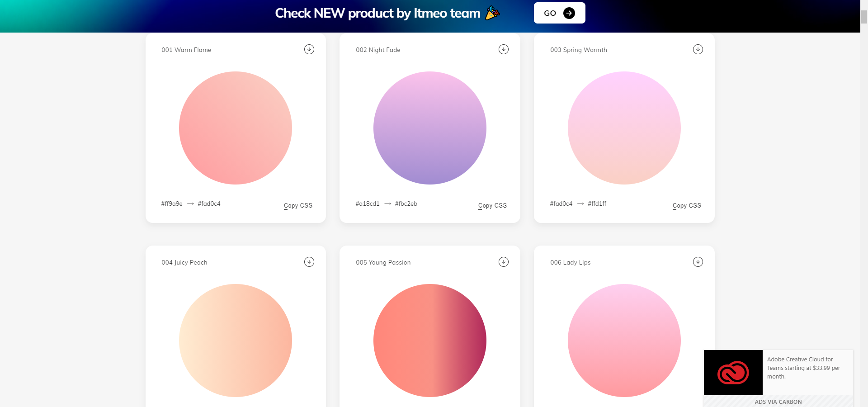Click the Young Passion gradient circle
The height and width of the screenshot is (407, 868).
click(x=430, y=341)
